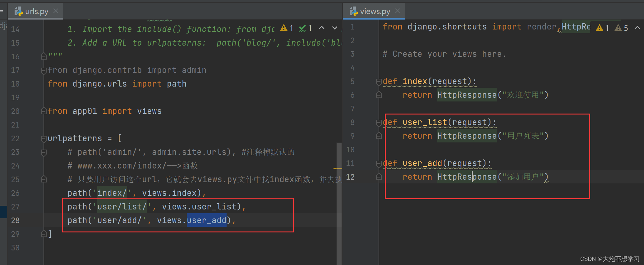Click yellow warning stripe mark in urls.py
The image size is (644, 265).
[x=338, y=168]
